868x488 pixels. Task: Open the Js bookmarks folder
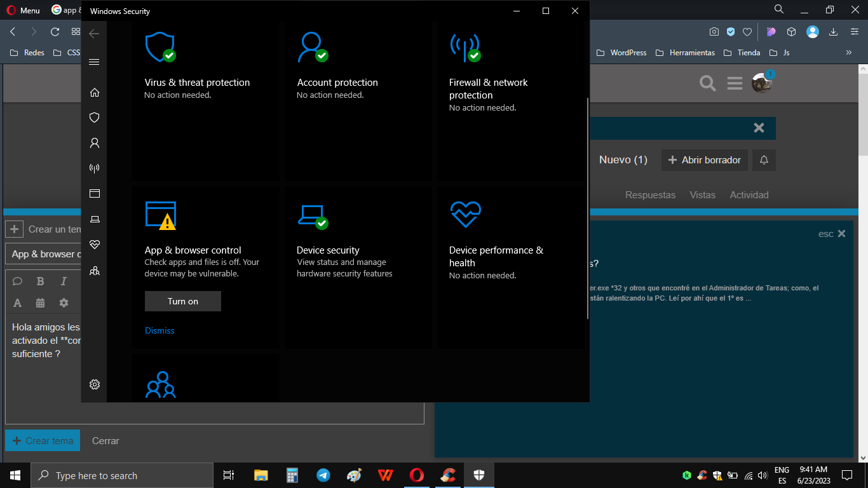(780, 53)
